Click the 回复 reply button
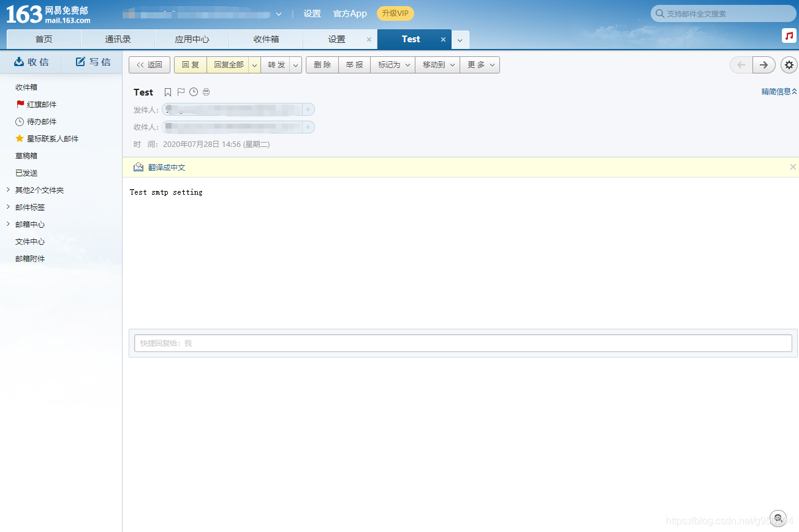This screenshot has height=532, width=799. tap(191, 65)
